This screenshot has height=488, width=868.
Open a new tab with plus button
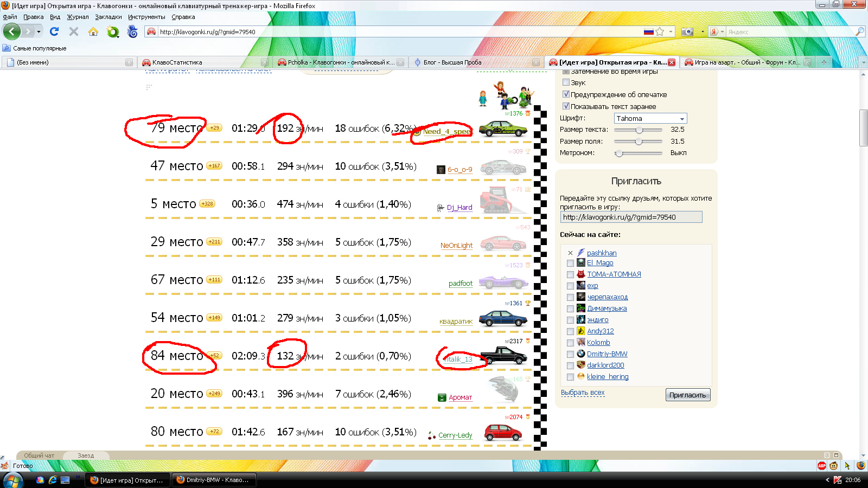click(x=824, y=62)
